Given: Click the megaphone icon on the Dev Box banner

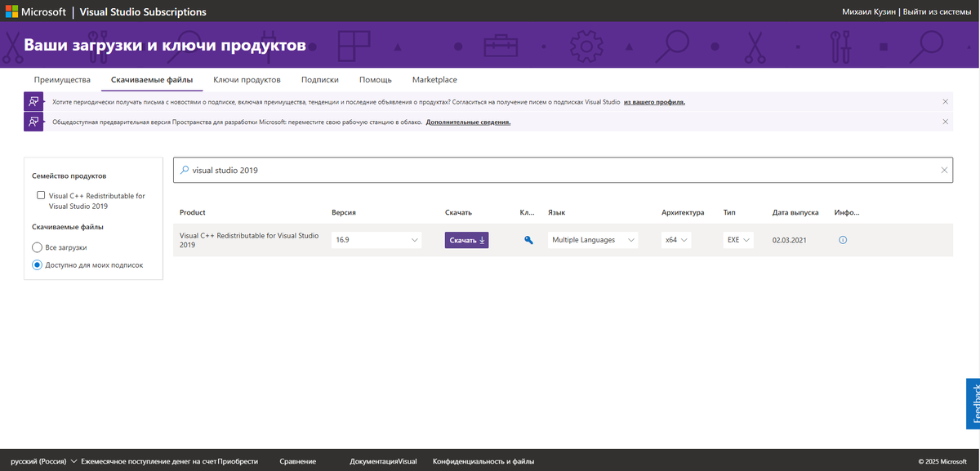Looking at the screenshot, I should pos(33,121).
